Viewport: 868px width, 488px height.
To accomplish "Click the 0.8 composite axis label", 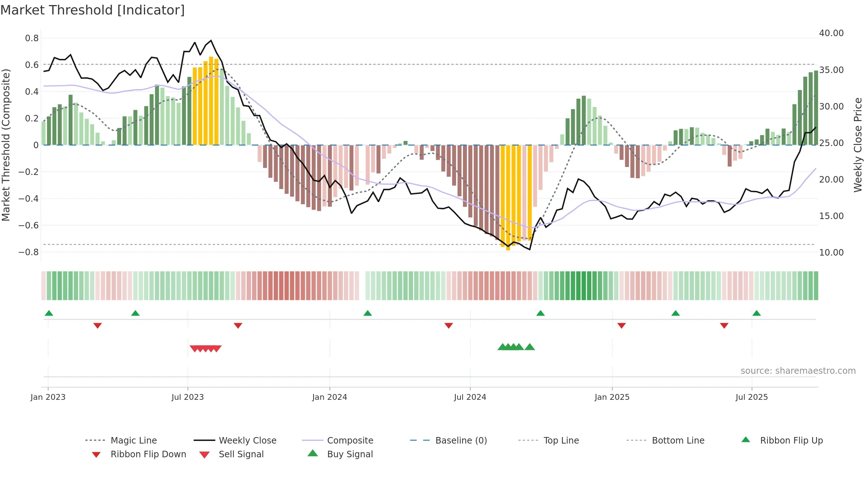I will [32, 38].
